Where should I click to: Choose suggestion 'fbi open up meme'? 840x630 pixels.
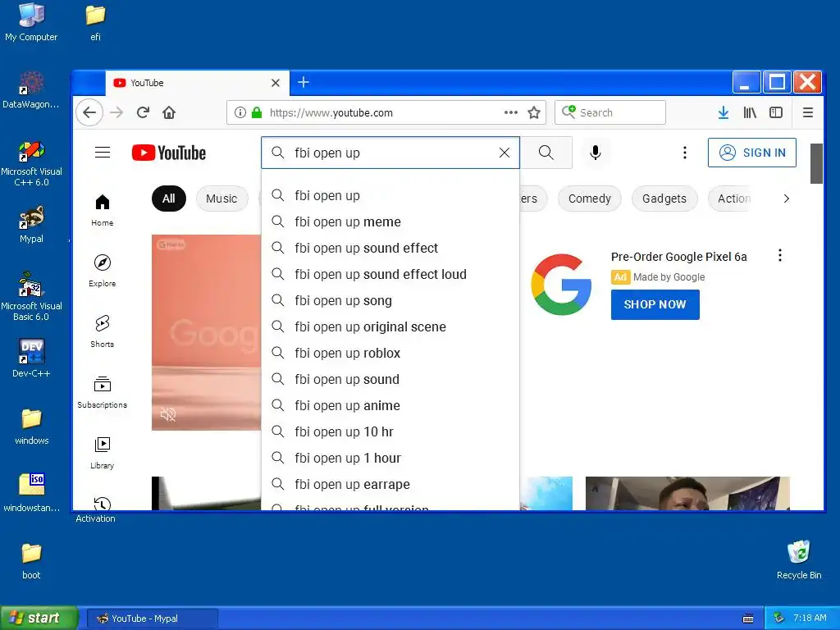[390, 221]
